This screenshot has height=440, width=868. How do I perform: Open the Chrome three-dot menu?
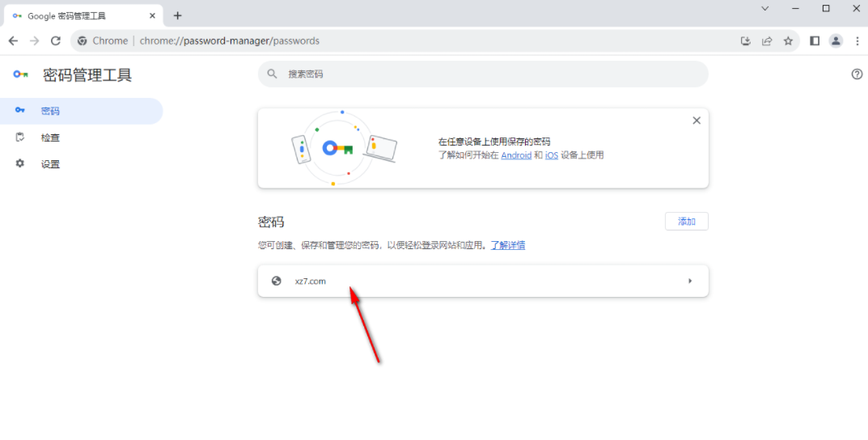tap(857, 41)
